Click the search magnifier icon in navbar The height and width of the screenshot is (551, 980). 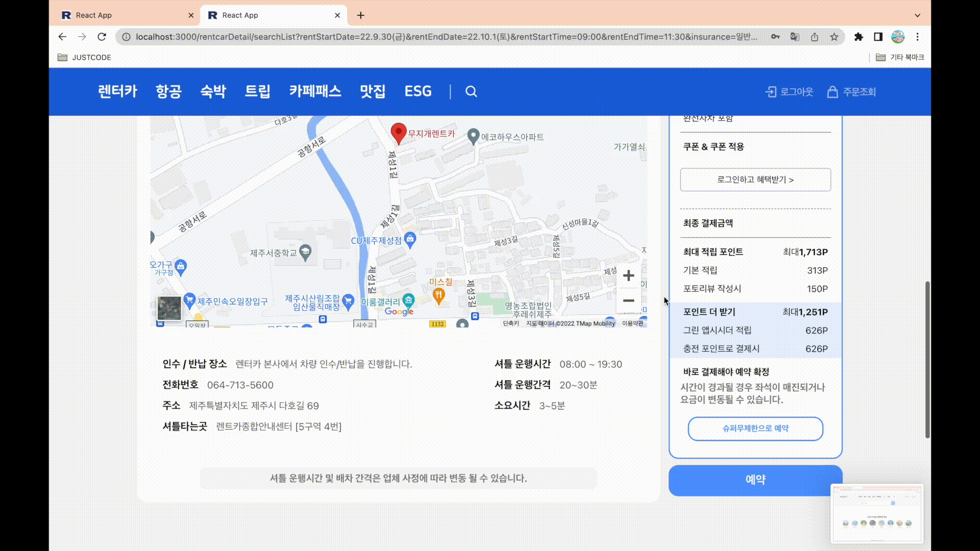pyautogui.click(x=471, y=91)
